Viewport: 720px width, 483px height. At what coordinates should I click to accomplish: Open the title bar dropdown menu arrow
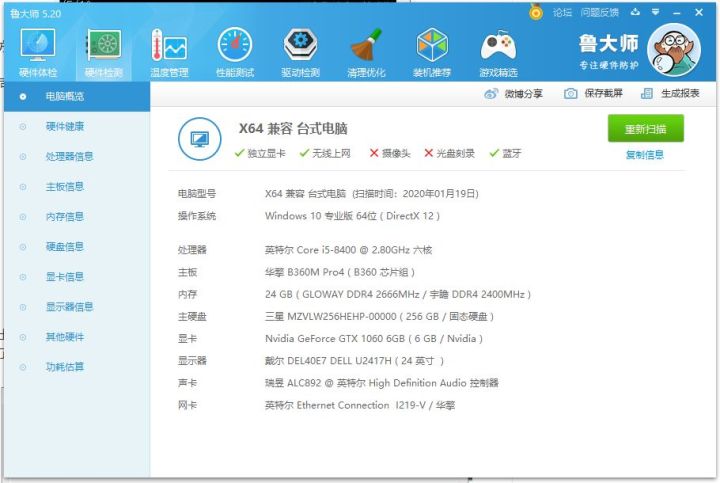(x=655, y=12)
